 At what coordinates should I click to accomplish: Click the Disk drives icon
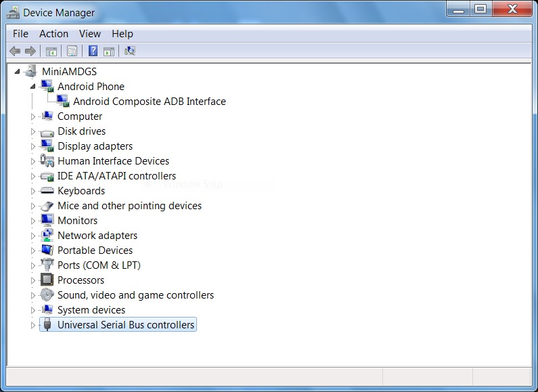point(47,132)
